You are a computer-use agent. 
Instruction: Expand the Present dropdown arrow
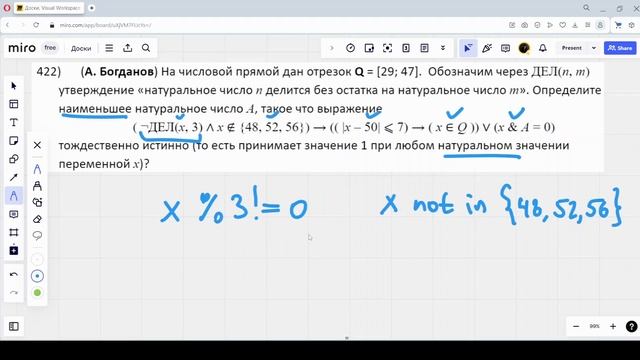[x=593, y=48]
